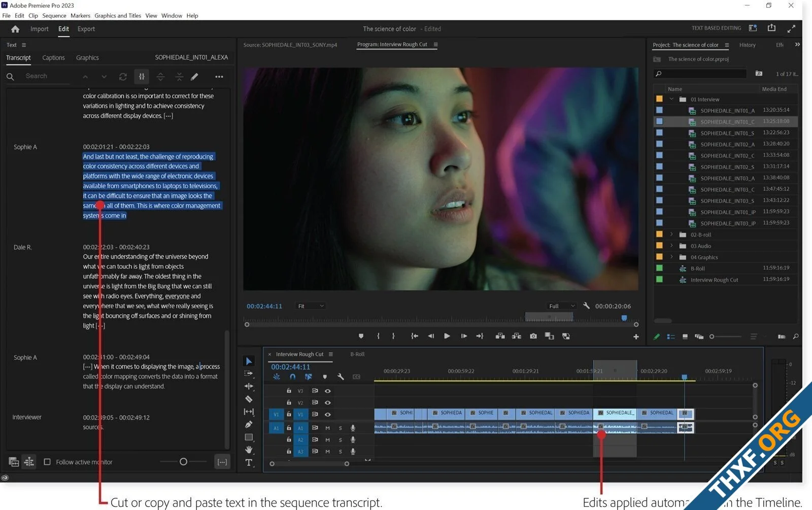Mute audio track A2
812x510 pixels.
[x=327, y=440]
